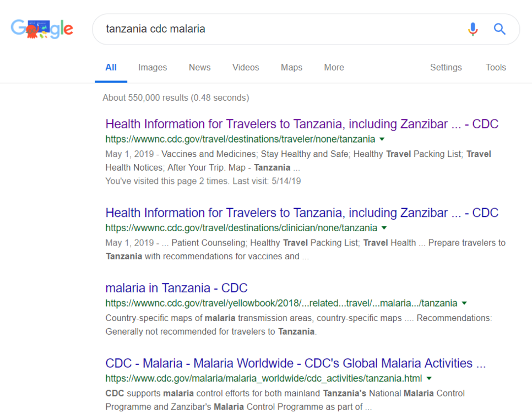
Task: Open the CDC clinician Tanzania result title
Action: coord(302,213)
